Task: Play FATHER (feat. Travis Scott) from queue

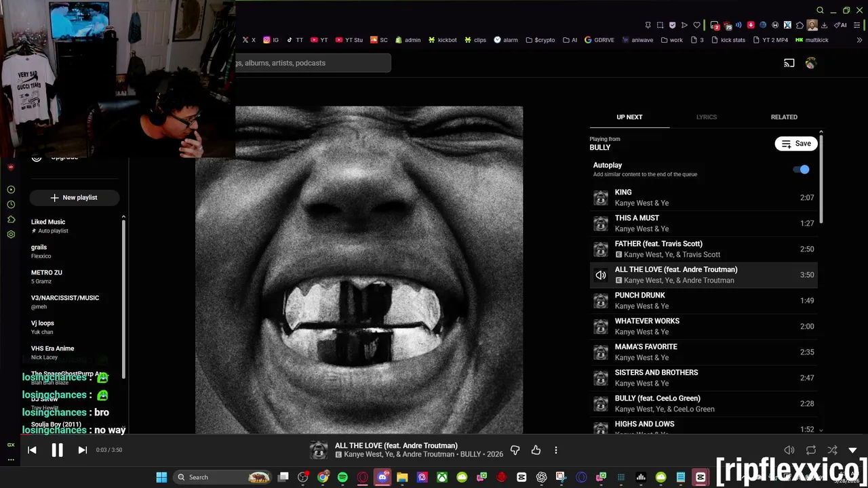Action: pos(703,249)
